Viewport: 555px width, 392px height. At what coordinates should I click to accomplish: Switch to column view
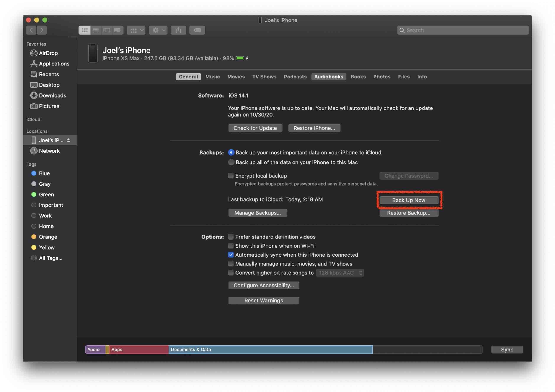(107, 30)
